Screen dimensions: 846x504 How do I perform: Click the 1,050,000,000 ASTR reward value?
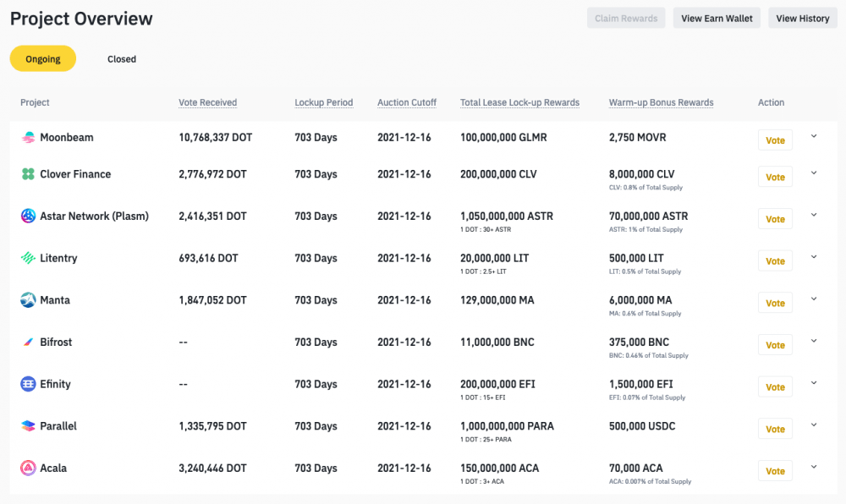click(507, 216)
